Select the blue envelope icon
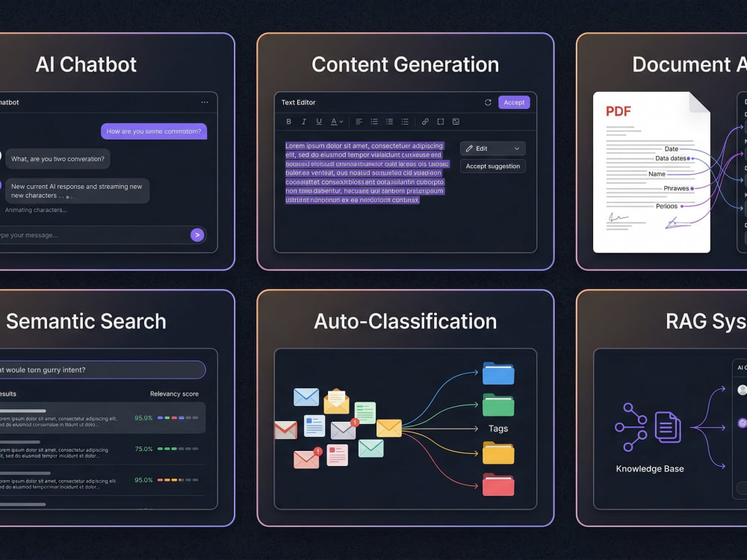 click(x=306, y=397)
